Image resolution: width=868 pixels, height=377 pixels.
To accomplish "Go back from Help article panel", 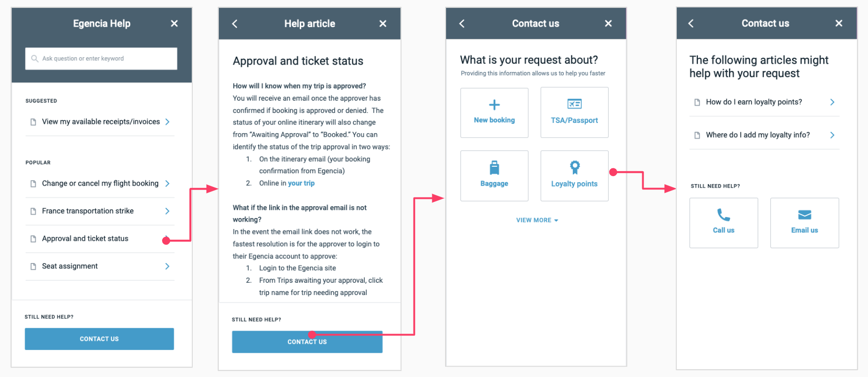I will click(x=235, y=24).
